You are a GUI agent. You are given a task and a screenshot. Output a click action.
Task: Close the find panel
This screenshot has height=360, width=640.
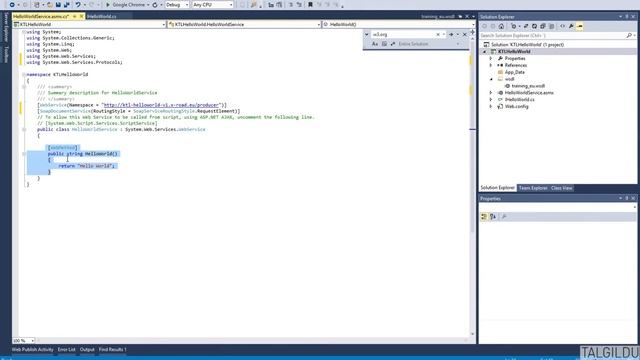pos(464,35)
